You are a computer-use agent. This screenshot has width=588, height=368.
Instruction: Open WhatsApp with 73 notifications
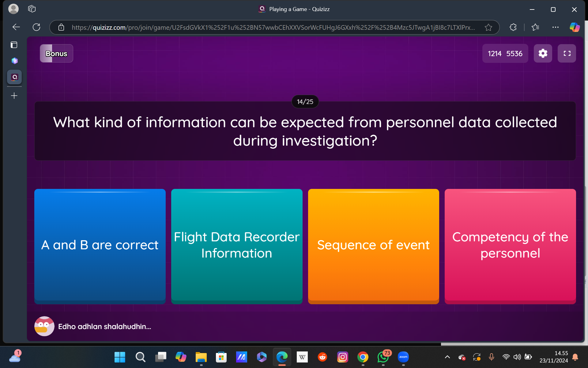[383, 357]
